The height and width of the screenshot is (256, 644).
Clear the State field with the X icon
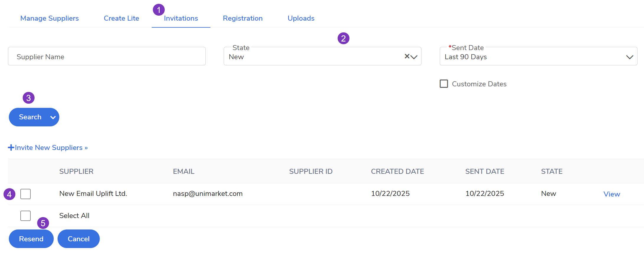[407, 56]
